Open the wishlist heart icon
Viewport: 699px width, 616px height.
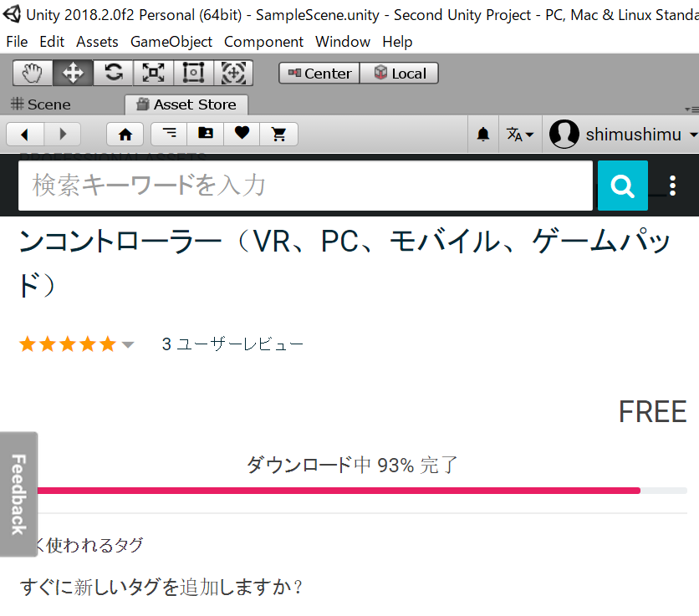(x=242, y=134)
